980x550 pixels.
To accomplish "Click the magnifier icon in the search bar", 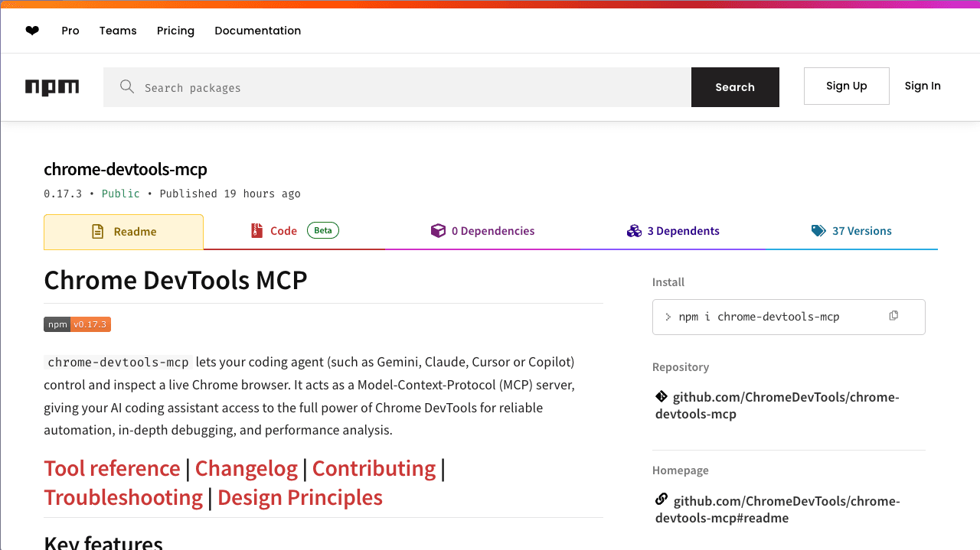I will pyautogui.click(x=127, y=86).
